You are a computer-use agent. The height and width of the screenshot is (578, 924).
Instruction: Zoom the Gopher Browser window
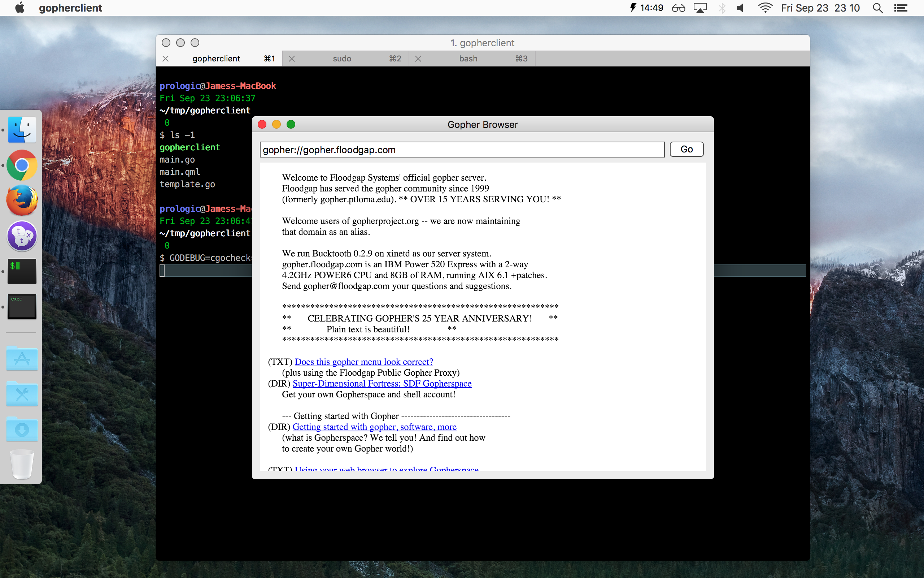(291, 124)
